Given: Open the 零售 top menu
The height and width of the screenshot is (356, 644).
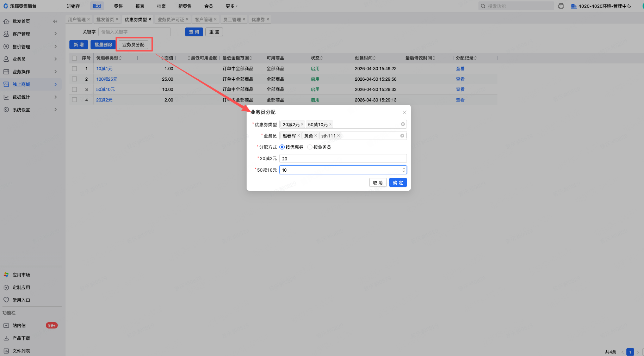Looking at the screenshot, I should pos(118,6).
